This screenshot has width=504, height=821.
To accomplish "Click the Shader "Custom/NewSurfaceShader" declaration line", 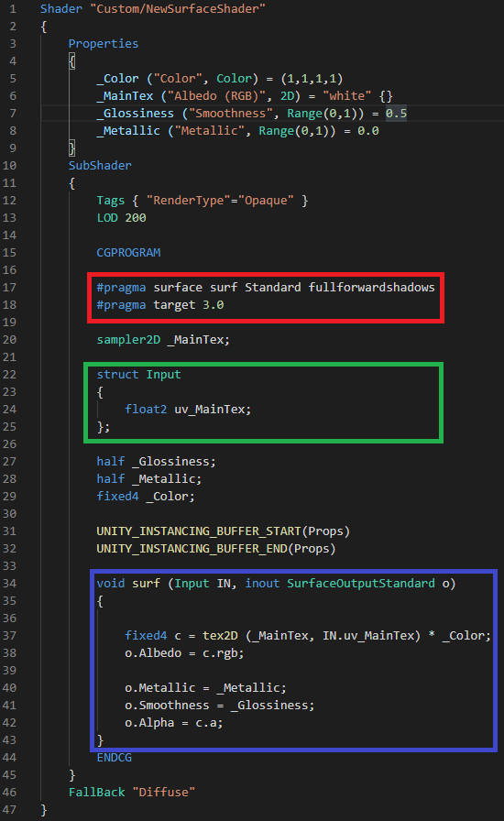I will (153, 9).
